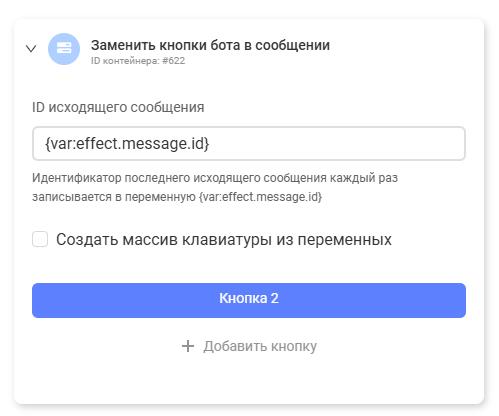
Task: Select the blue Кнопка 2 keyboard button
Action: click(249, 300)
